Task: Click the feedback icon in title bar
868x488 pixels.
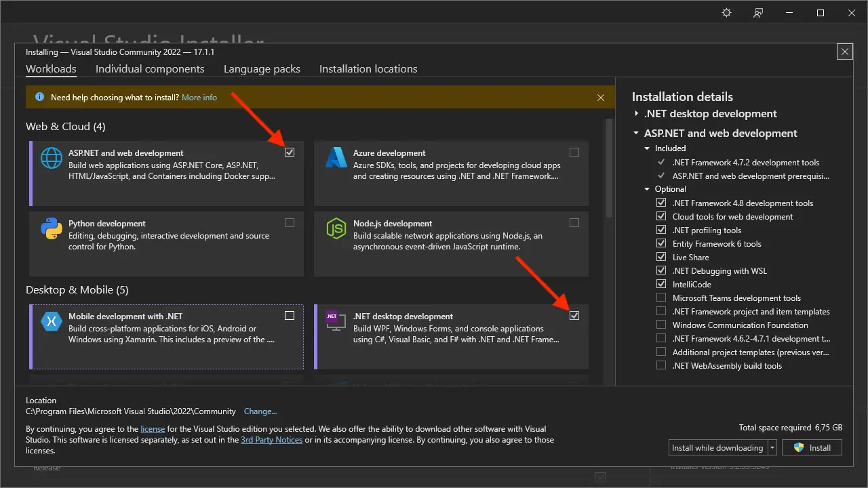Action: pos(758,13)
